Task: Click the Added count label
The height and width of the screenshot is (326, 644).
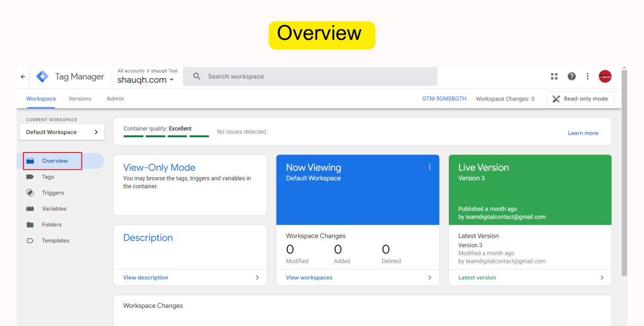Action: click(342, 261)
